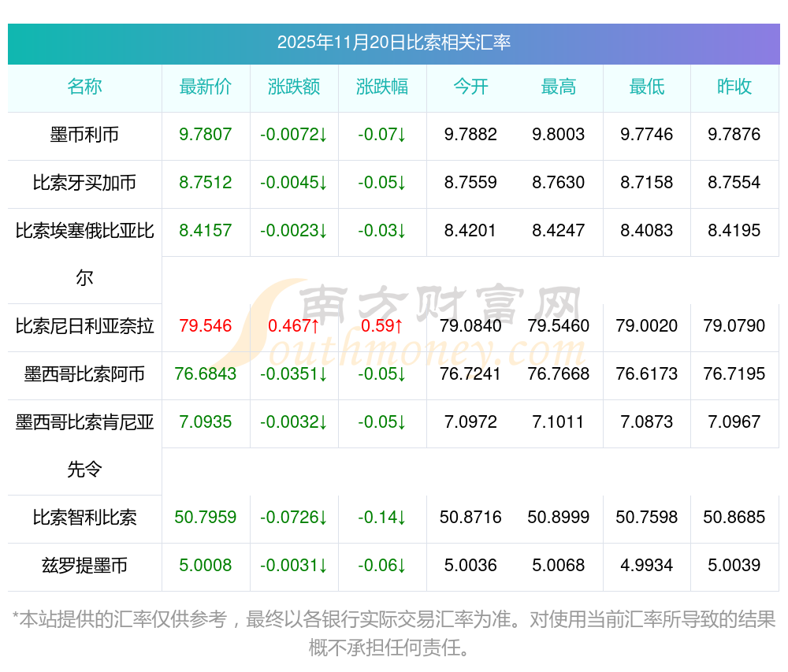
Task: Click change percentage -0.14↓
Action: point(382,517)
